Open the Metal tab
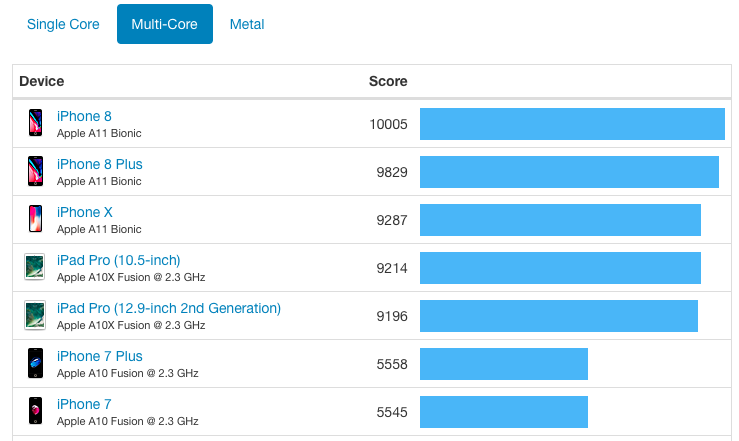 coord(247,24)
